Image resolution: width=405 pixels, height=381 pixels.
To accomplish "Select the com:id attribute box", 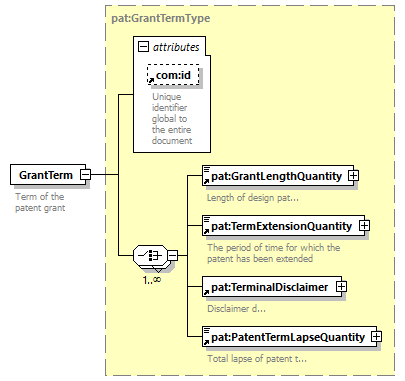I will [173, 75].
